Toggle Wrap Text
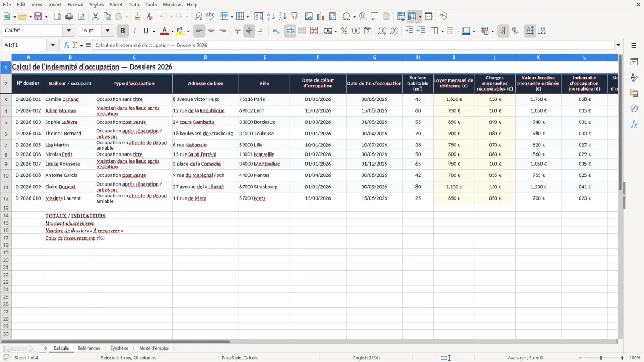This screenshot has height=362, width=644. point(275,31)
